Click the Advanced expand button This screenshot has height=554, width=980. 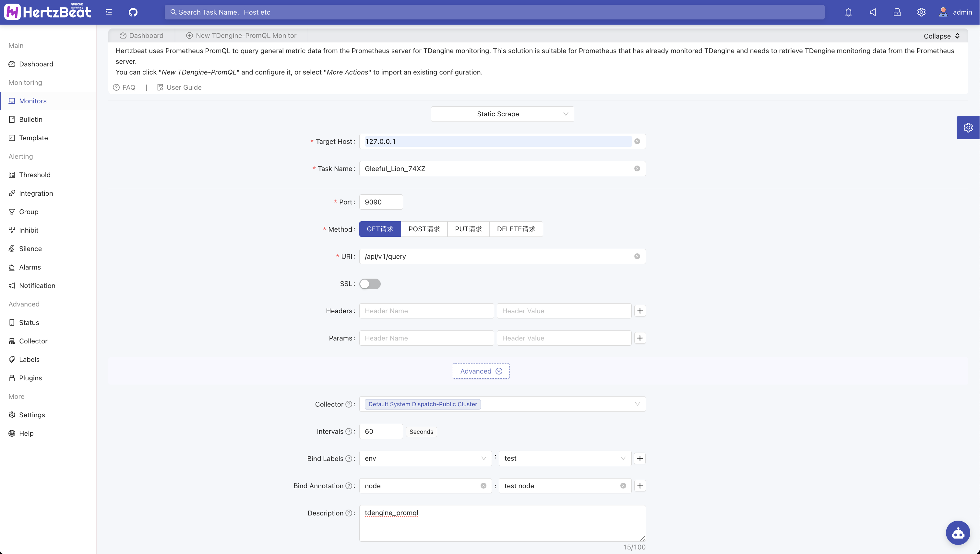(x=481, y=371)
